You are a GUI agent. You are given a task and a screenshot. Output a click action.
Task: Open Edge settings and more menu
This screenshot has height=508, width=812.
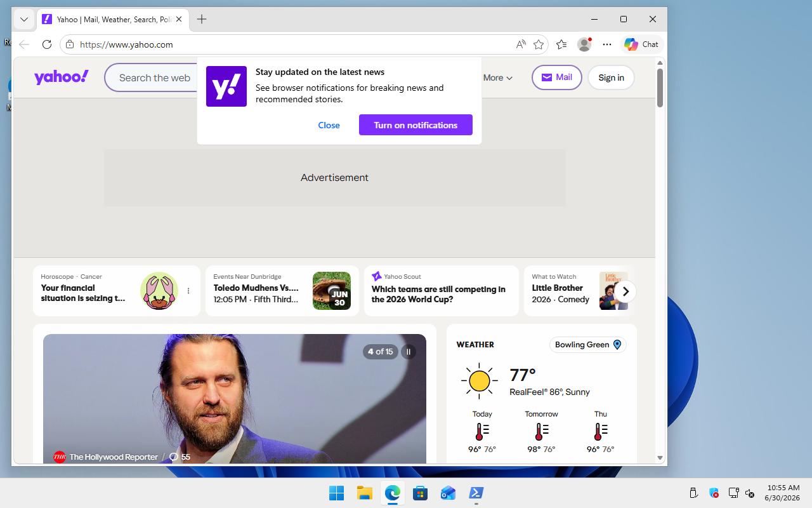point(607,44)
